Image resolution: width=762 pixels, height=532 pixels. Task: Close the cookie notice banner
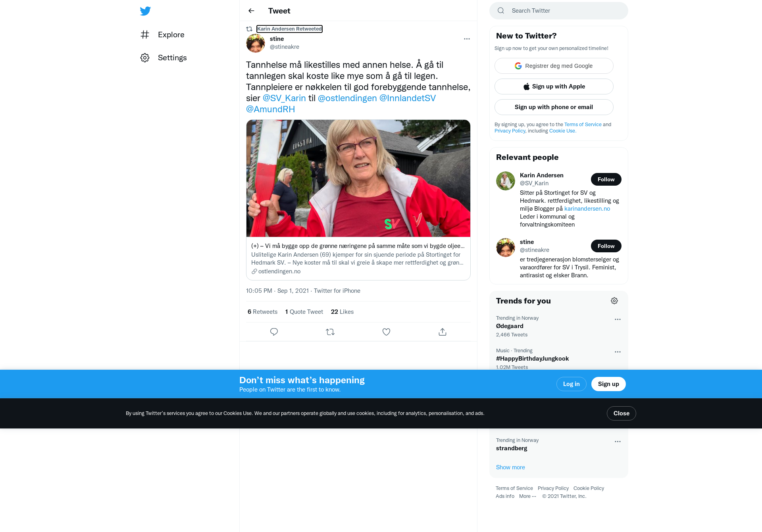[622, 413]
